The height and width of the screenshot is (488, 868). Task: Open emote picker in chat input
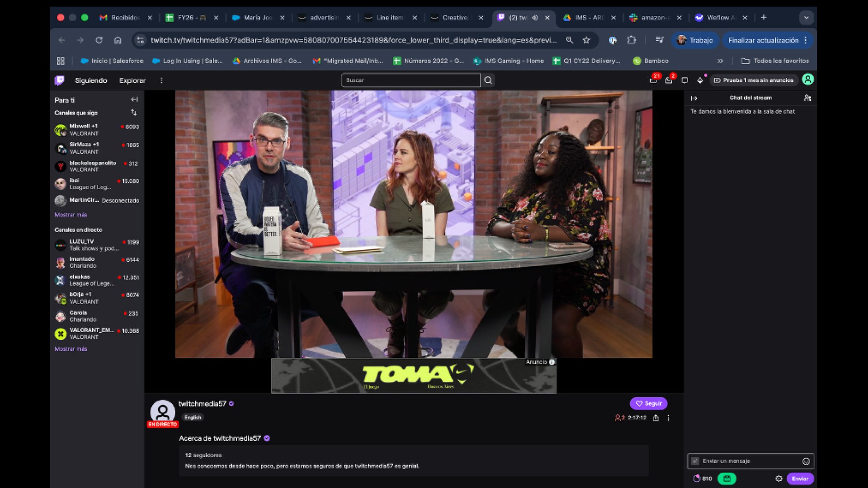[x=806, y=461]
